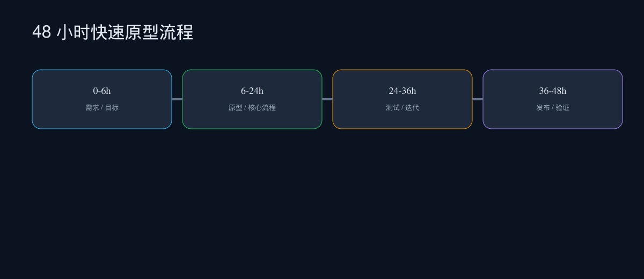The image size is (644, 279).
Task: Click the 原型 label in green card
Action: tap(236, 108)
